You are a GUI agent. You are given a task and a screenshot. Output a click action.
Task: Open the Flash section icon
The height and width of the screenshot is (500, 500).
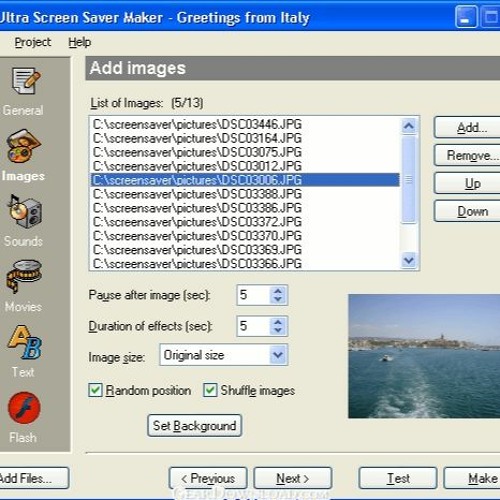(x=24, y=408)
